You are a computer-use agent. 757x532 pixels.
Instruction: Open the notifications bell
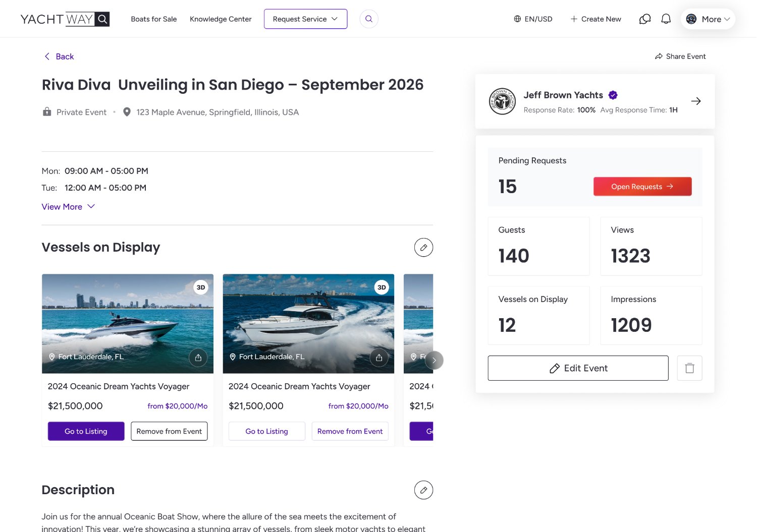(666, 19)
